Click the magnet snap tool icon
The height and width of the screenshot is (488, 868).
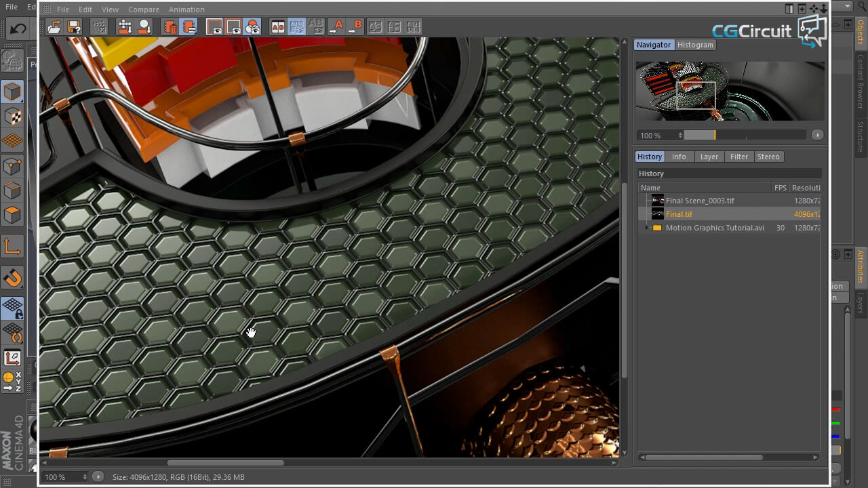tap(13, 278)
